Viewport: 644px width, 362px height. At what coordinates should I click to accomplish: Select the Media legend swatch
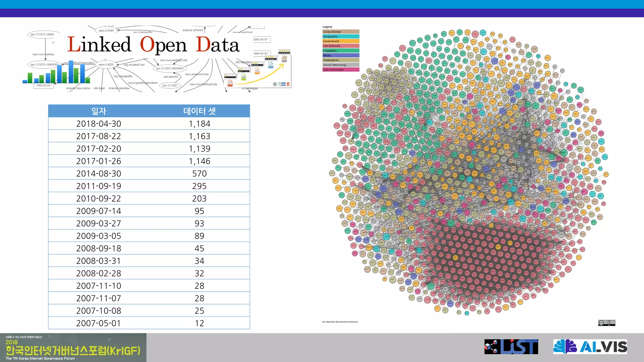pos(341,55)
